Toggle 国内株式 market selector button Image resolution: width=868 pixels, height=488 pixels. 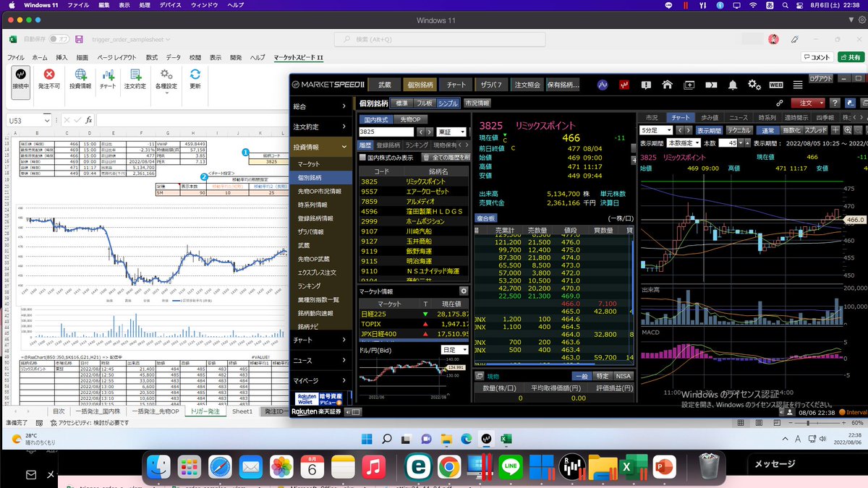pyautogui.click(x=376, y=119)
